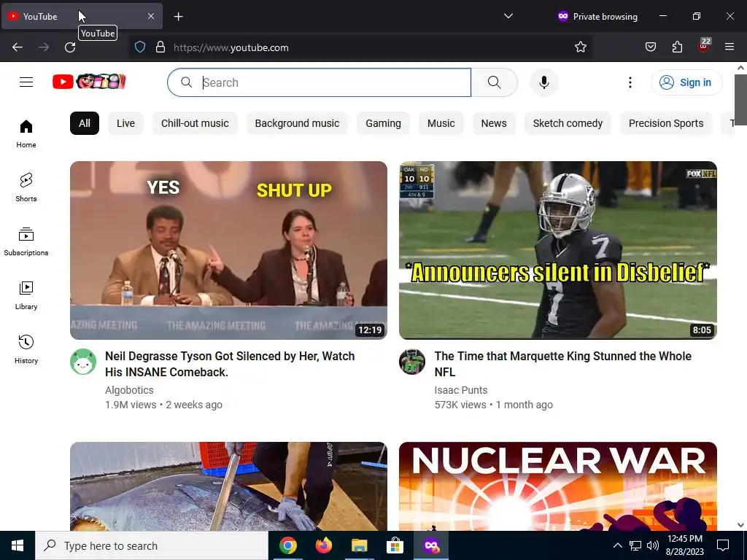Select the YouTube browser tab
The image size is (747, 560).
pos(82,16)
